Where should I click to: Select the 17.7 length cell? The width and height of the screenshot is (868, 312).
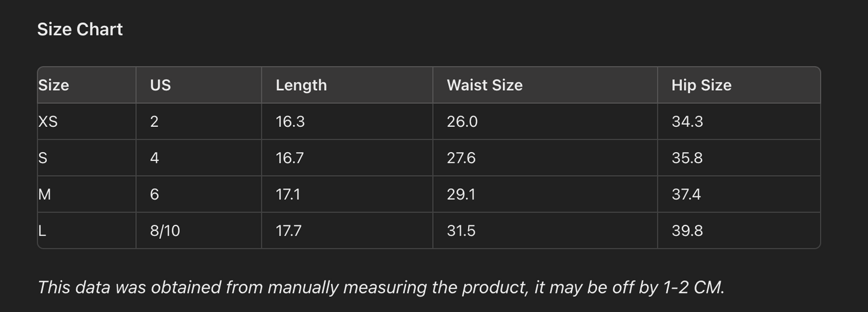288,231
